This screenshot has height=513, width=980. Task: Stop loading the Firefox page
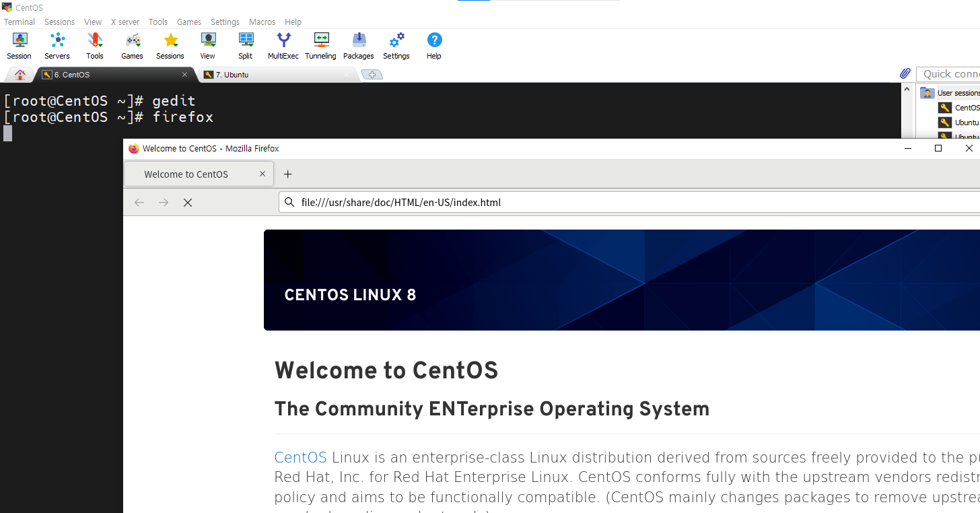click(x=188, y=202)
